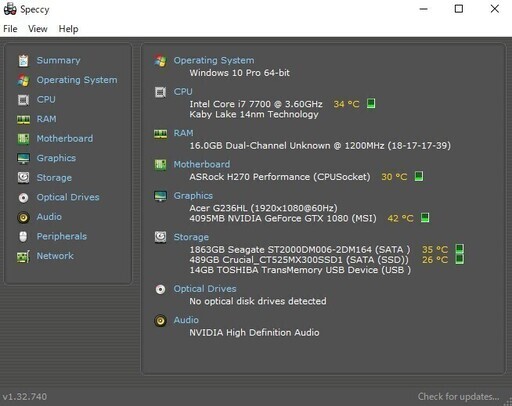The width and height of the screenshot is (512, 406).
Task: Click the Optical Drives heading in summary panel
Action: click(x=205, y=289)
